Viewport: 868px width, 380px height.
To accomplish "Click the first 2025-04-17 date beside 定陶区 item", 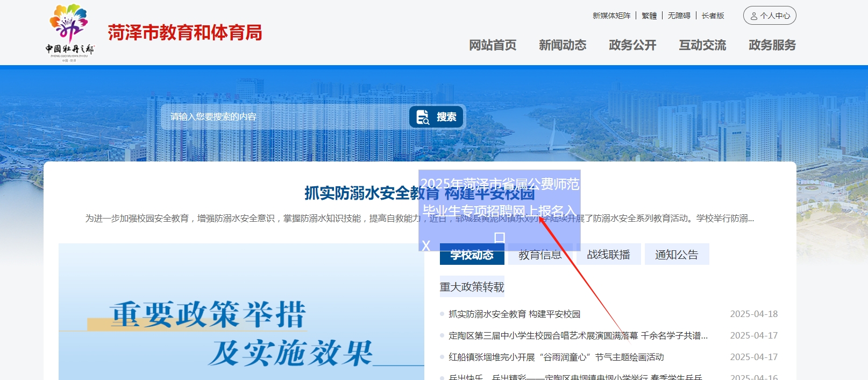I will coord(754,335).
